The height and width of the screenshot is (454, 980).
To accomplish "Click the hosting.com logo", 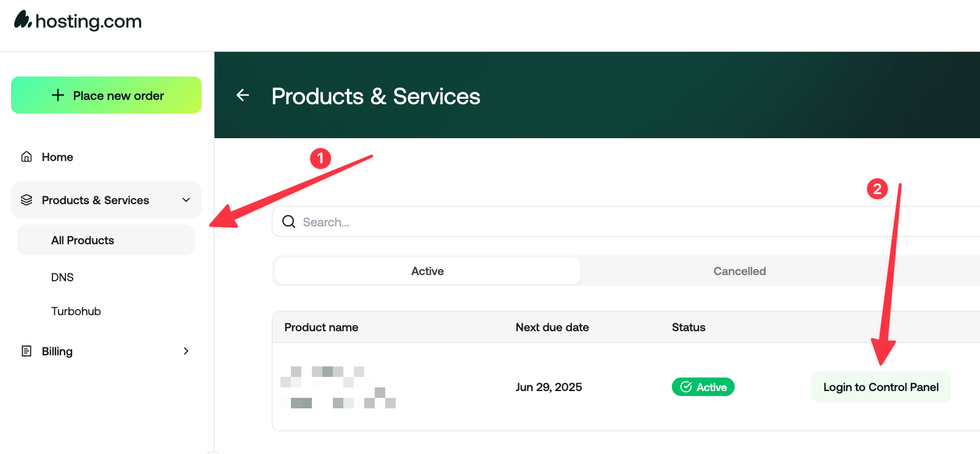I will click(x=78, y=21).
